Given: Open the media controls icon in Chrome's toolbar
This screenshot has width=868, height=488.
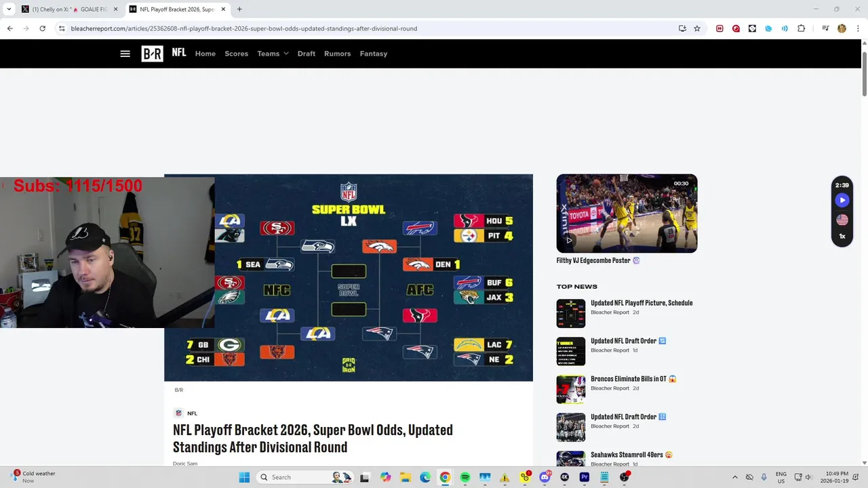Looking at the screenshot, I should pos(825,28).
